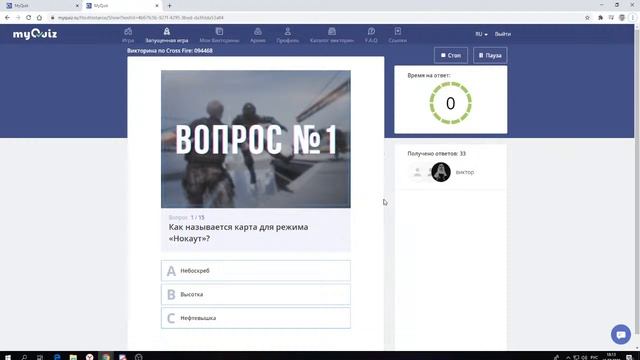The height and width of the screenshot is (360, 640).
Task: Open Windows taskbar search
Action: click(24, 357)
